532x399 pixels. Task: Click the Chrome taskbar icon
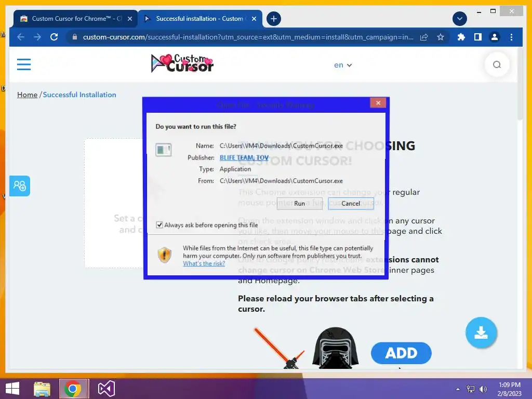click(73, 389)
